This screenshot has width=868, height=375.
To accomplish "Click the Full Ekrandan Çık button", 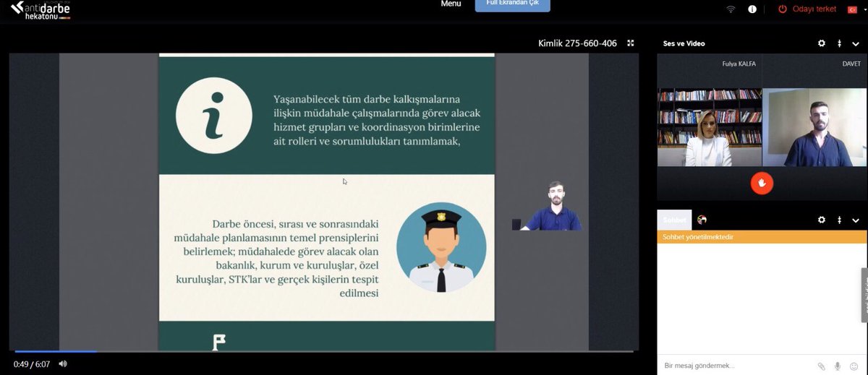I will [512, 4].
